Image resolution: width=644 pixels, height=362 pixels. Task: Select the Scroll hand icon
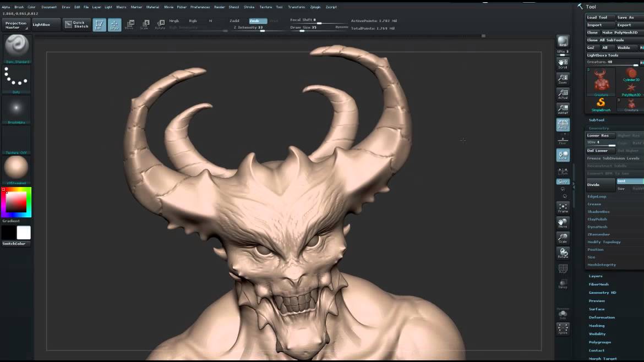click(563, 63)
